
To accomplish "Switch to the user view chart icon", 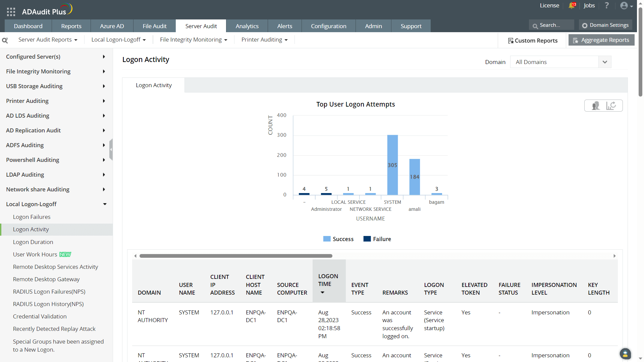I will tap(596, 106).
